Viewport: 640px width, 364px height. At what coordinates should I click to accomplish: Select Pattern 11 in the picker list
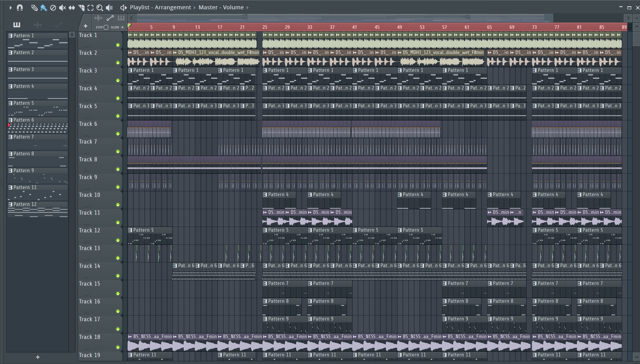click(38, 192)
